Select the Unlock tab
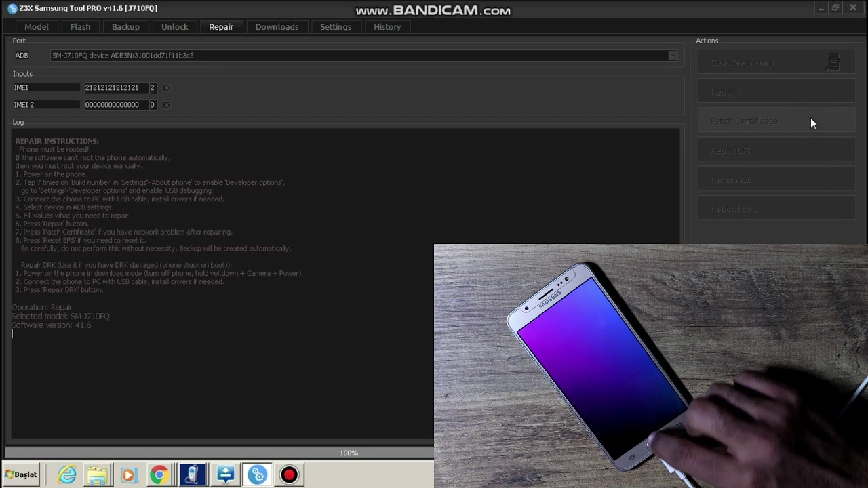868x488 pixels. pyautogui.click(x=174, y=27)
